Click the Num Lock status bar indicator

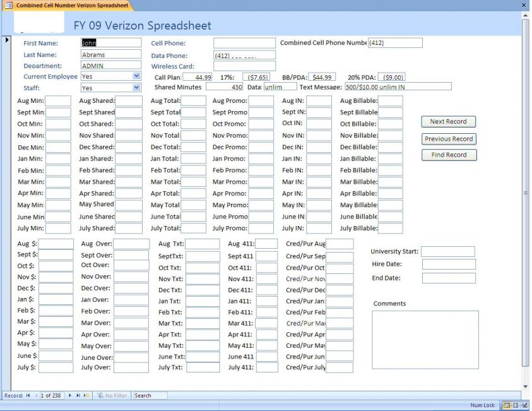click(482, 405)
